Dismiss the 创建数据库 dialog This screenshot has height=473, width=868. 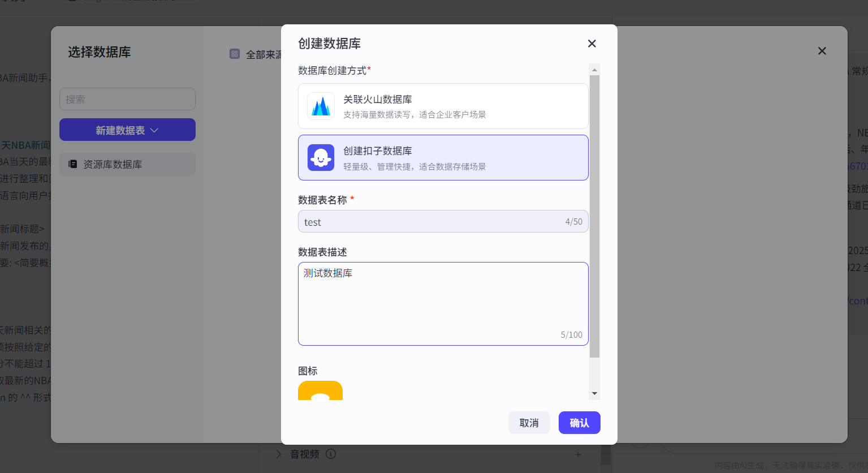(591, 44)
